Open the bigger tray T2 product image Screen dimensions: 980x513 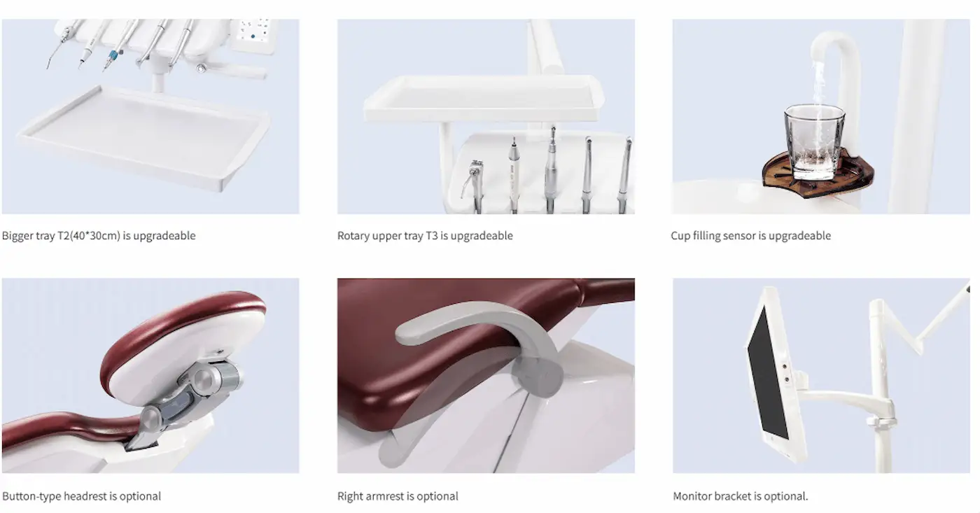(x=150, y=116)
